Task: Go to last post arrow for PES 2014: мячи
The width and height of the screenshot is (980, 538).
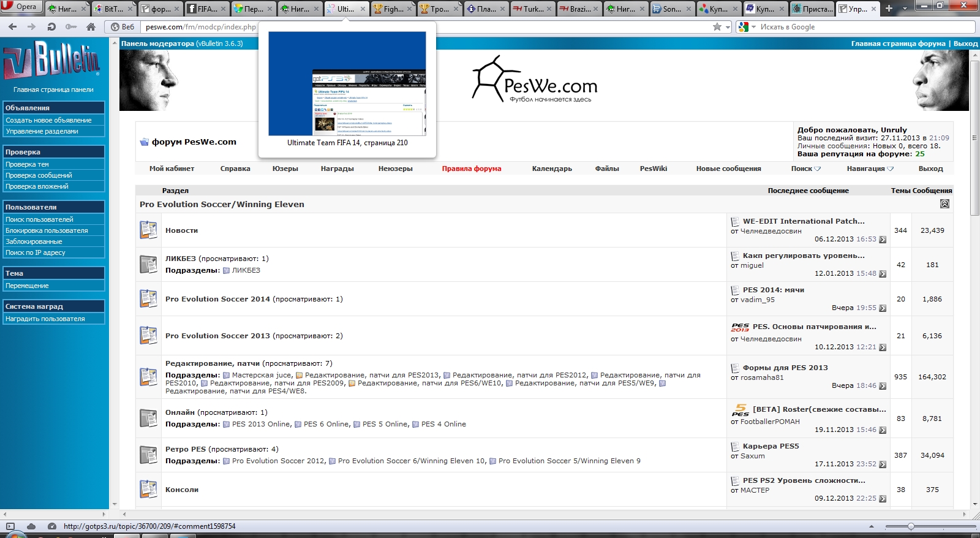Action: pos(883,308)
